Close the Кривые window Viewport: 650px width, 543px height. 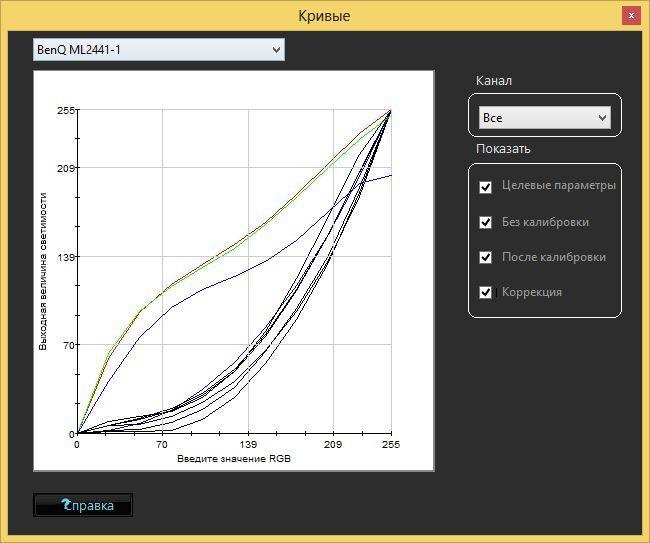[631, 16]
